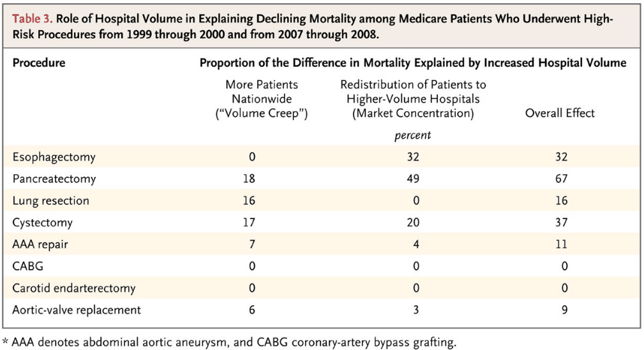Screen dimensions: 644x350
Task: Click Cystectomy's overall effect value 37
Action: [560, 223]
